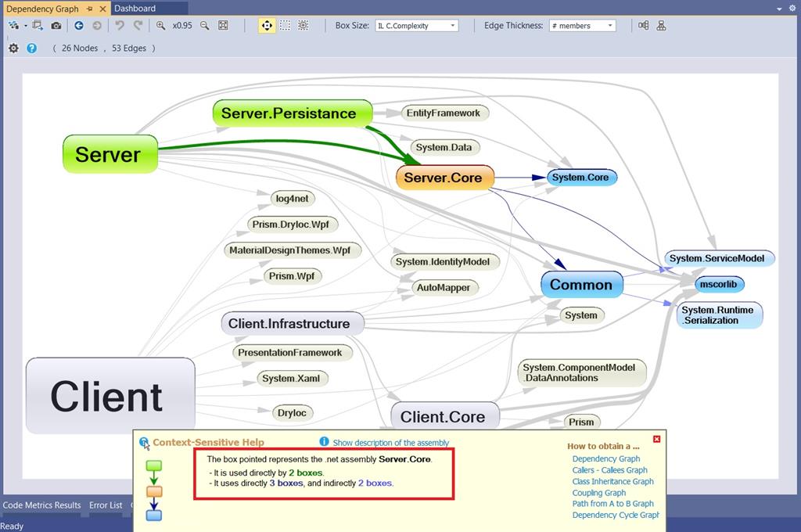The width and height of the screenshot is (801, 532).
Task: Click the camera icon to export graph image
Action: tap(56, 25)
